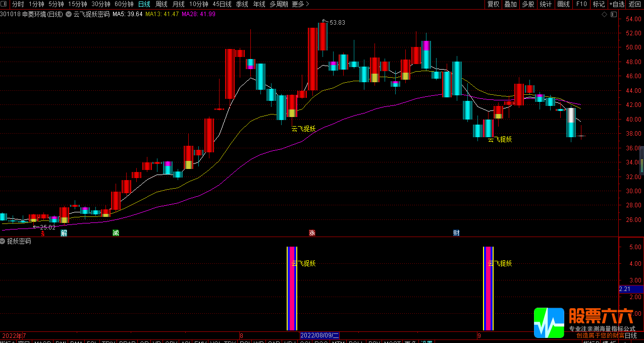The image size is (644, 343).
Task: Click the 画线 drawing tools button
Action: 563,4
